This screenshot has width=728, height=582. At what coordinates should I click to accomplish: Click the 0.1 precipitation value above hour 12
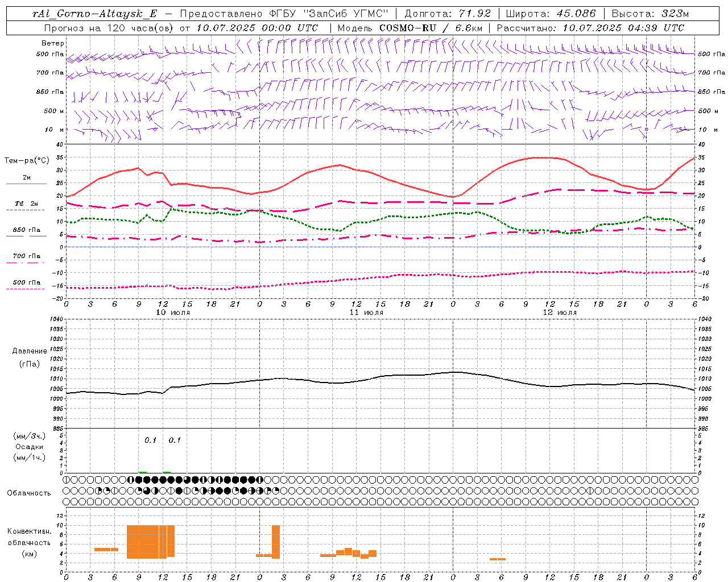tap(175, 440)
